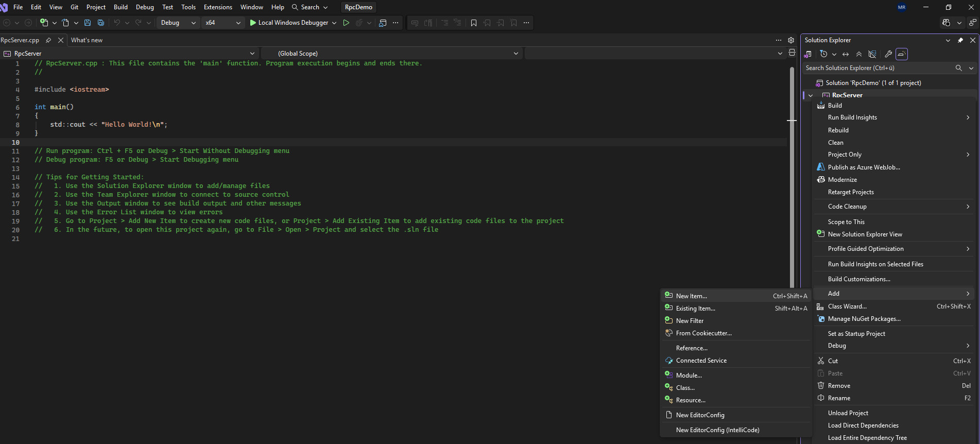Choose Module... in the Add submenu
This screenshot has width=980, height=444.
(x=736, y=375)
